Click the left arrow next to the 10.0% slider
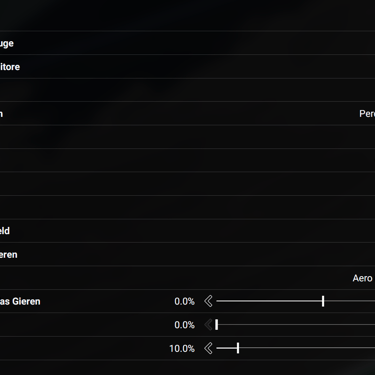This screenshot has width=375, height=375. 208,348
